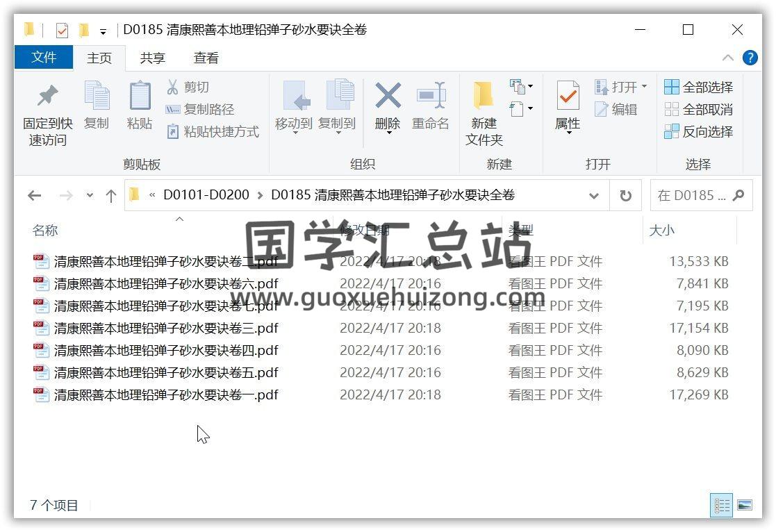Click Invert Selection (反向选择)

[x=698, y=132]
